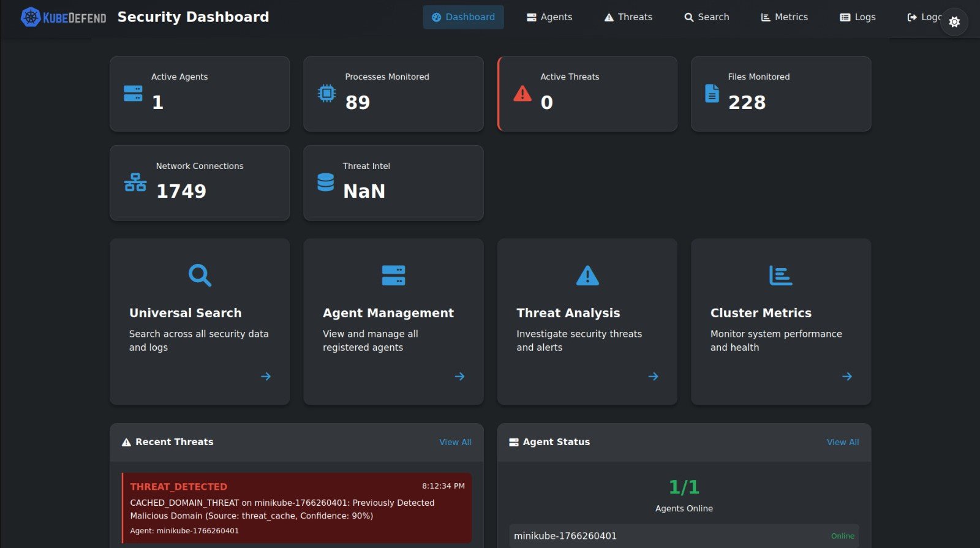Toggle the theme with the sun icon
The height and width of the screenshot is (548, 980).
(x=954, y=22)
